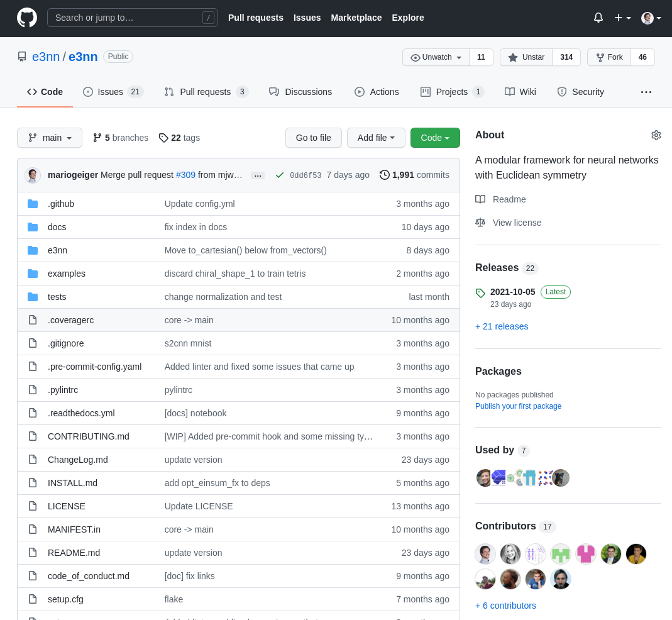Open the plus create-new menu
Viewport: 672px width, 620px height.
pos(622,18)
